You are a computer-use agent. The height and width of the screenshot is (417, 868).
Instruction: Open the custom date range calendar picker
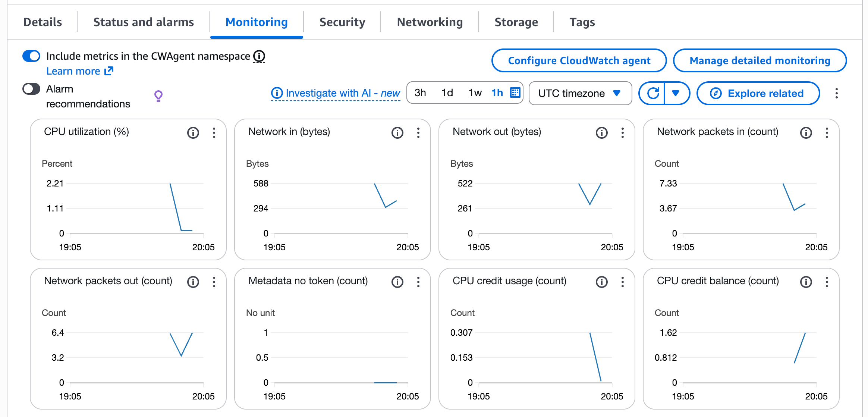515,93
